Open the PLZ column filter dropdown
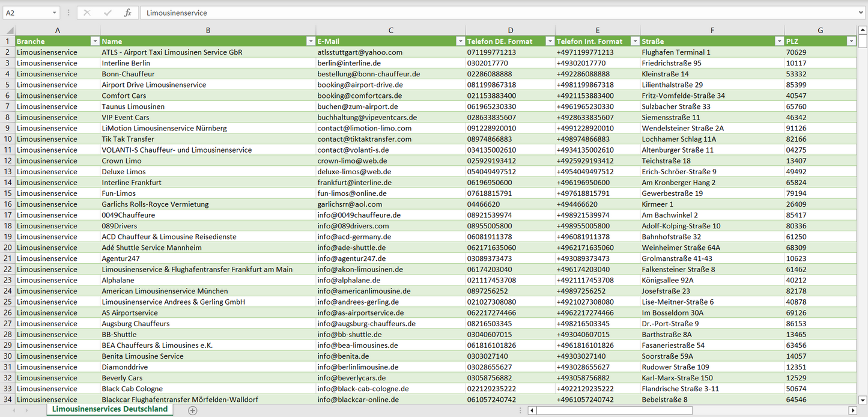 click(x=851, y=41)
